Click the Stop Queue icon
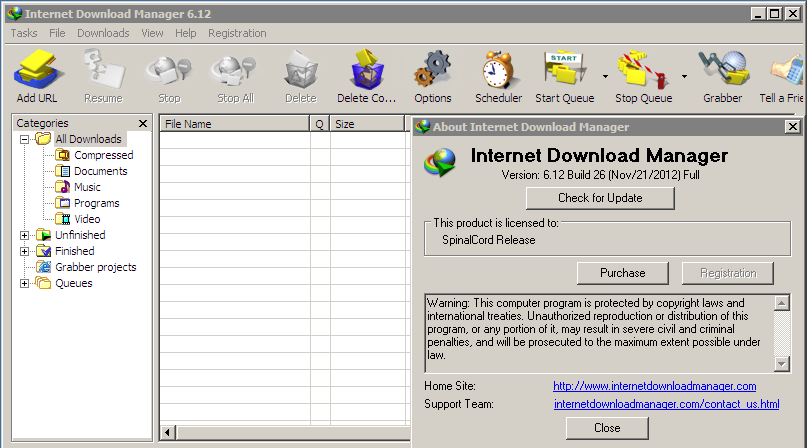This screenshot has height=448, width=807. (644, 69)
